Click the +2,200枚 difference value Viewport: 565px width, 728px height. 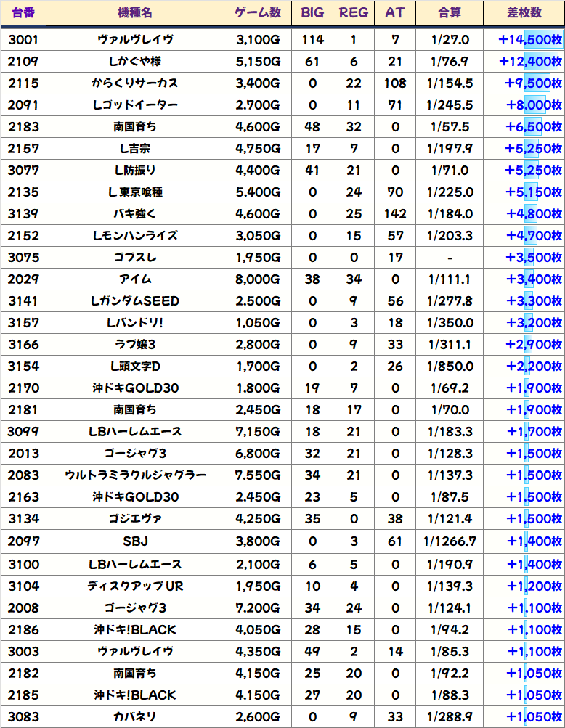(x=533, y=367)
